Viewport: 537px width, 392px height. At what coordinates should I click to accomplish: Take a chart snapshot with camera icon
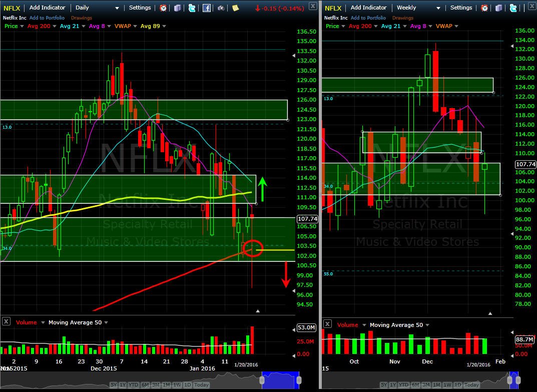[221, 8]
